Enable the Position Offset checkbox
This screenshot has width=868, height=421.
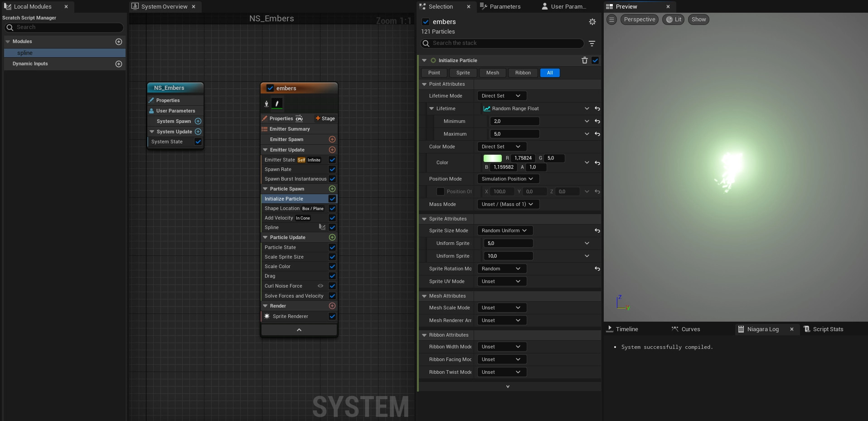(x=440, y=191)
